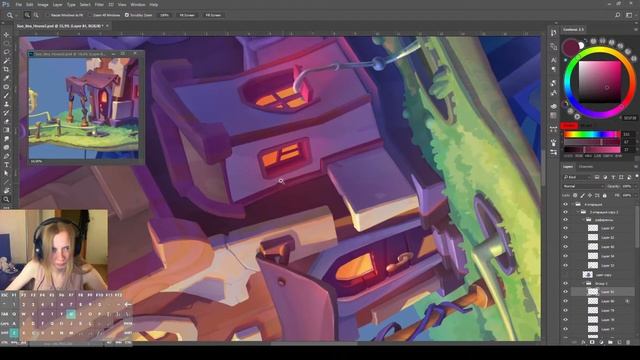This screenshot has height=360, width=640.
Task: Switch to the Channels tab
Action: point(586,167)
